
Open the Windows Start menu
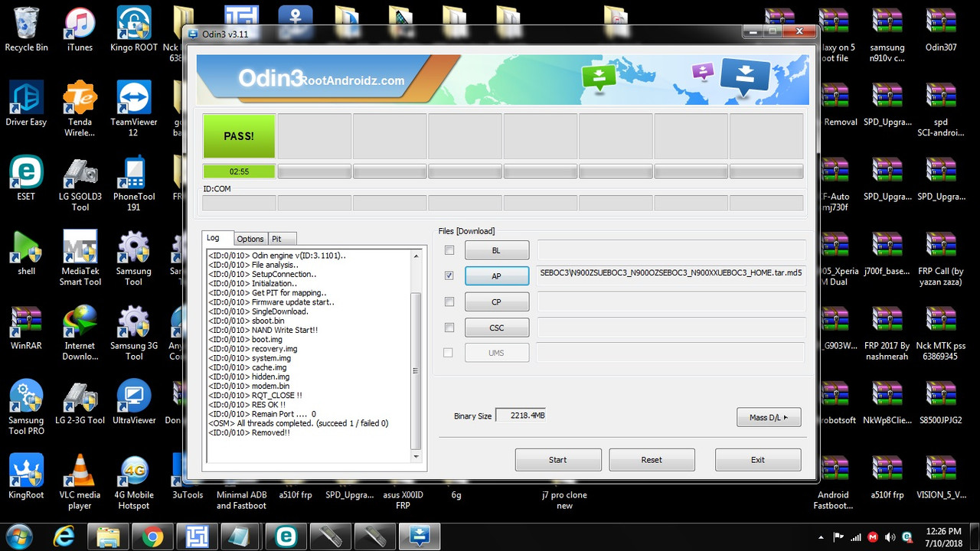(18, 536)
